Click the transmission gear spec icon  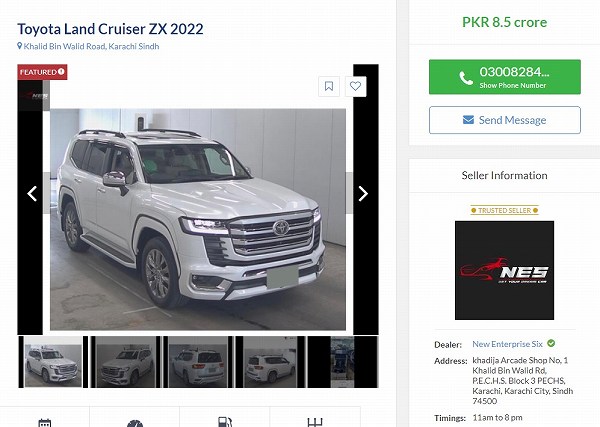(315, 422)
